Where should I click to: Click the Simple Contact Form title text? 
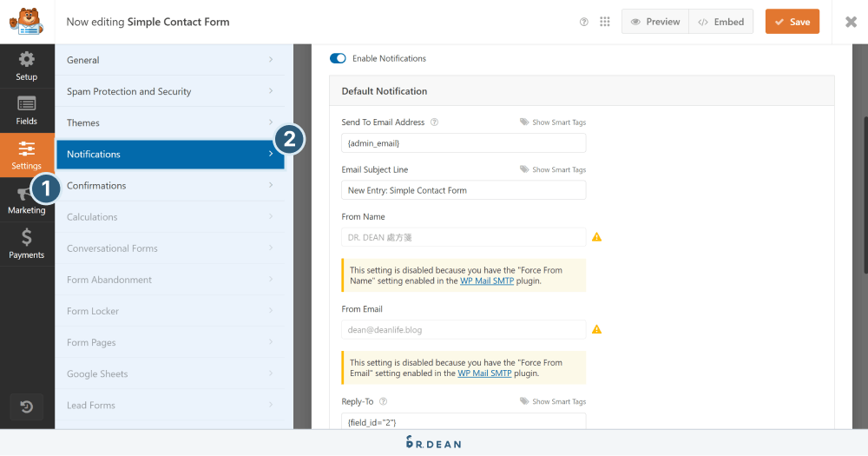click(178, 22)
